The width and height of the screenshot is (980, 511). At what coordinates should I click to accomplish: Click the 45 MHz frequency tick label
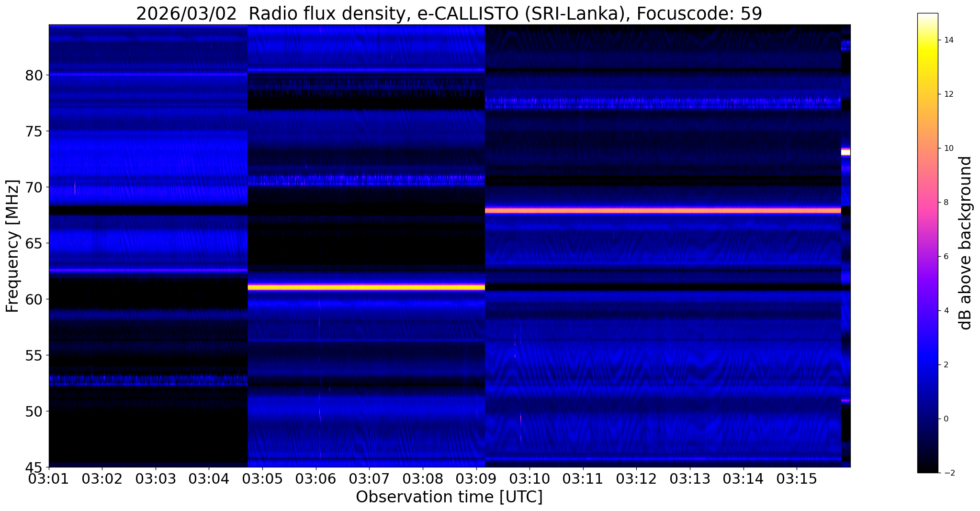34,467
